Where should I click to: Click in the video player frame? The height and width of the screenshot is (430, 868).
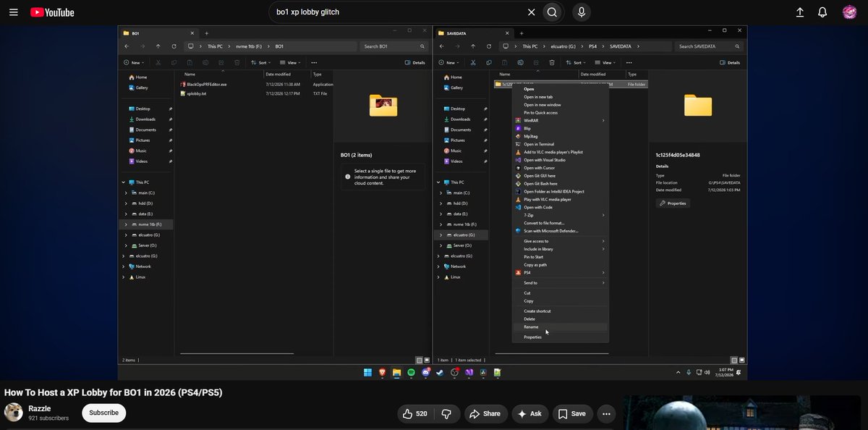click(x=433, y=203)
